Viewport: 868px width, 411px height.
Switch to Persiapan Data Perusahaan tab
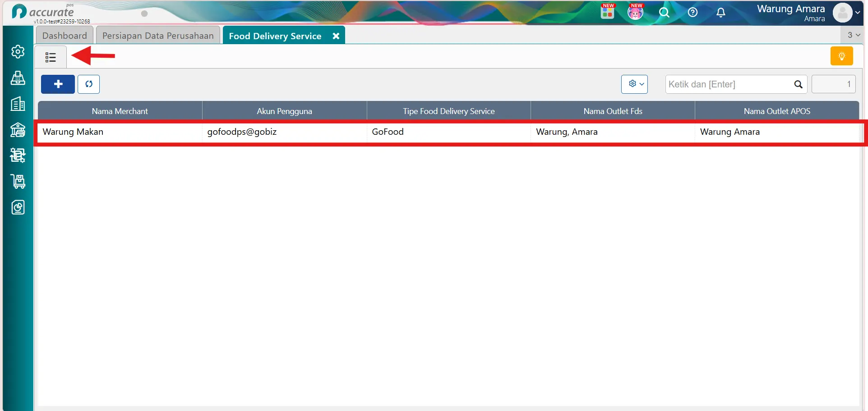(158, 36)
